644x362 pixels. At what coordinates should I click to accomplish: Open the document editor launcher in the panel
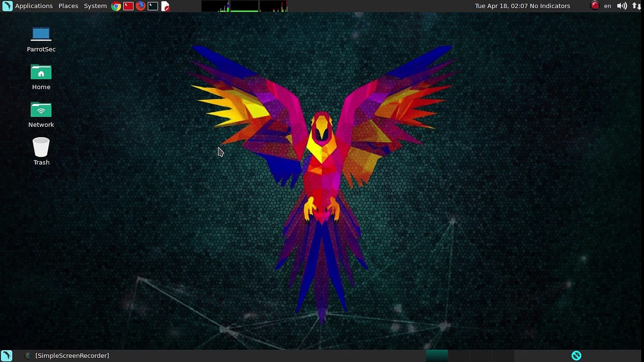[165, 6]
